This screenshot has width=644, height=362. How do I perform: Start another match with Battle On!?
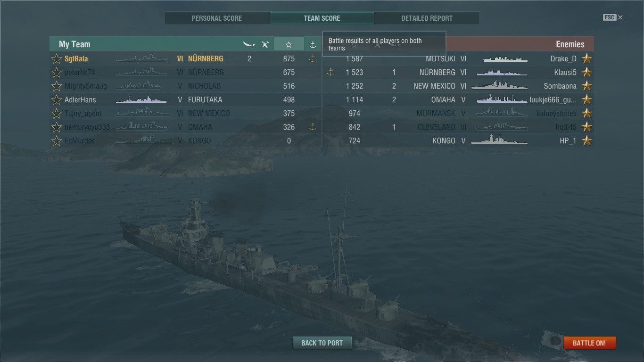[x=589, y=343]
